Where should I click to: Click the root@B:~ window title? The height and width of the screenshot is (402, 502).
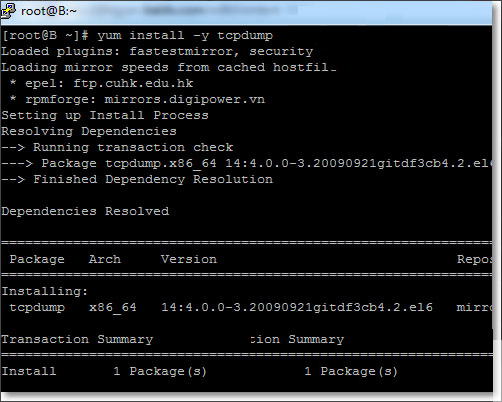pyautogui.click(x=49, y=11)
